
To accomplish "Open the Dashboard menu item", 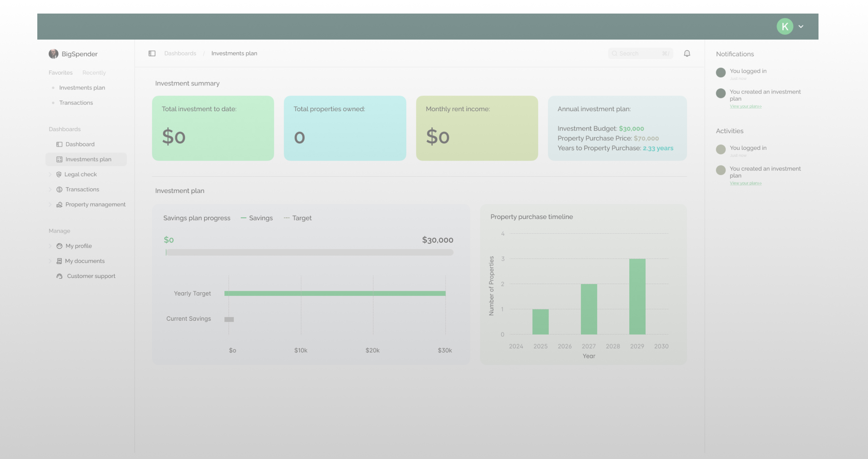I will [80, 144].
